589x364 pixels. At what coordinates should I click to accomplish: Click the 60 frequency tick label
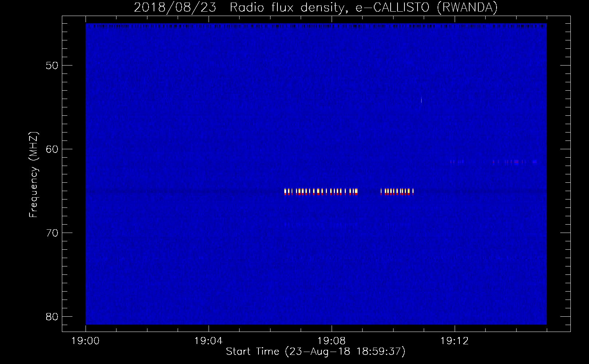pos(52,149)
